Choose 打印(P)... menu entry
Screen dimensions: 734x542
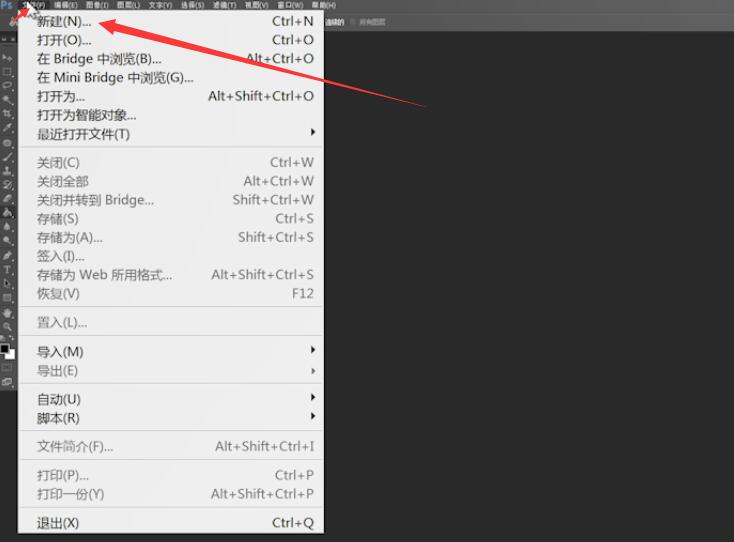tap(171, 476)
